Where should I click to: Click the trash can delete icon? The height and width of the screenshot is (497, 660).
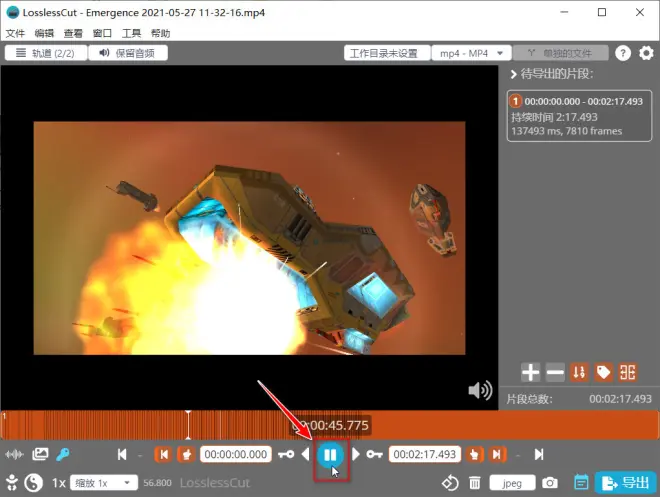[475, 483]
